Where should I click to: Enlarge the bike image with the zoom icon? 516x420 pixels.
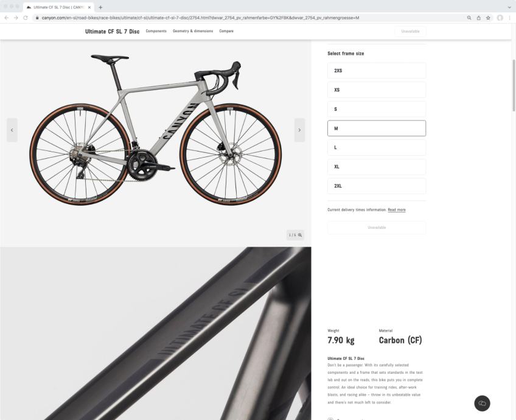pyautogui.click(x=300, y=235)
